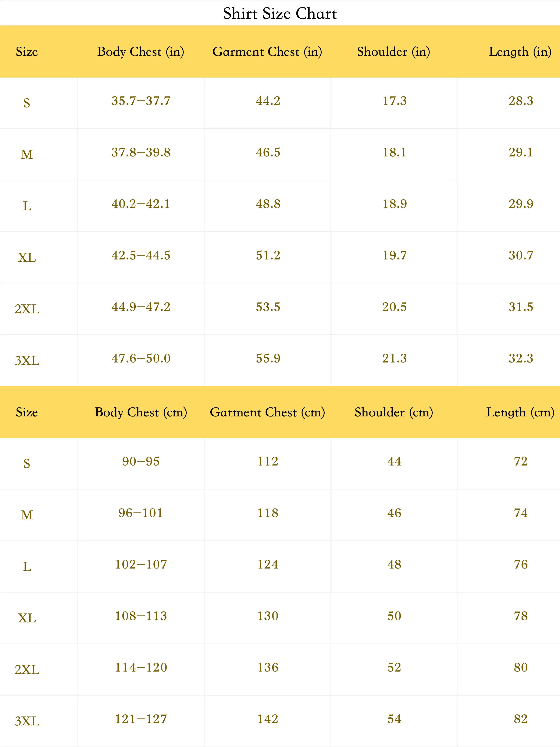Click the 18.9 shoulder value
Screen dimensions: 560x747
coord(394,204)
